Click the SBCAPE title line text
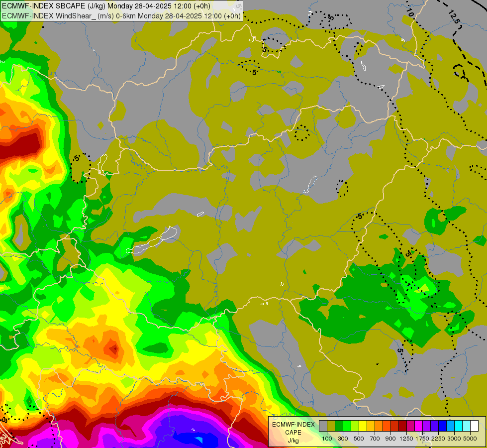This screenshot has width=487, height=448. pyautogui.click(x=106, y=6)
